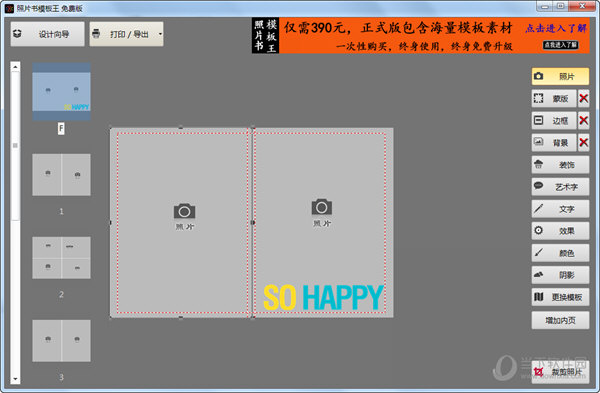Click the template icon beside 更换模板

539,297
